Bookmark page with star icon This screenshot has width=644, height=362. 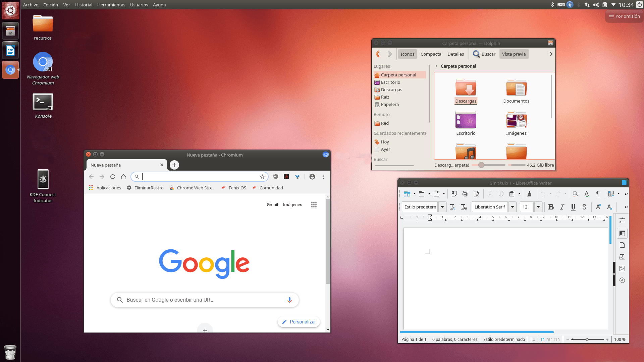point(262,177)
